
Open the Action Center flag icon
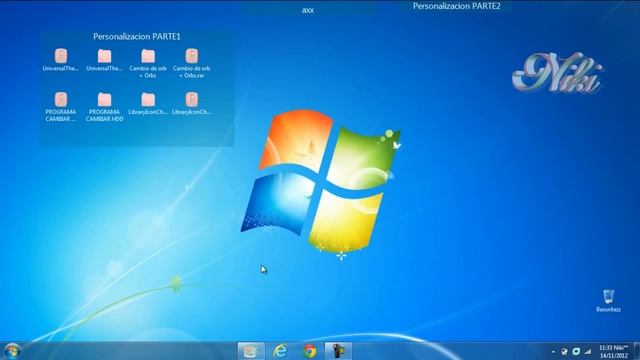click(x=564, y=351)
